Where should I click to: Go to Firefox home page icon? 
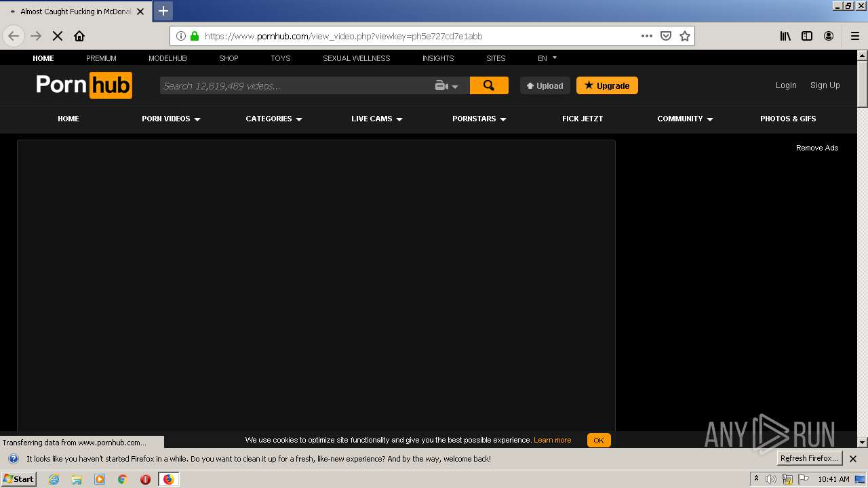click(79, 36)
